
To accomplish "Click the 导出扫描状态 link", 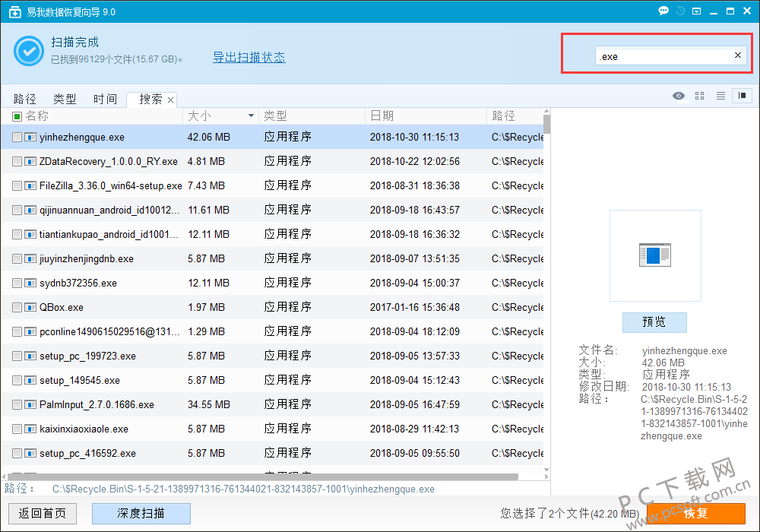I will pyautogui.click(x=249, y=58).
